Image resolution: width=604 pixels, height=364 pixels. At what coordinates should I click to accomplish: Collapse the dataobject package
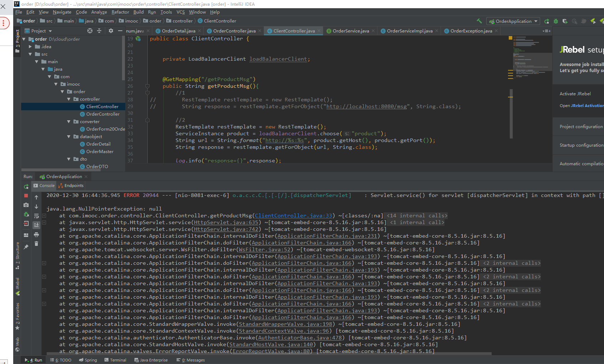[69, 137]
